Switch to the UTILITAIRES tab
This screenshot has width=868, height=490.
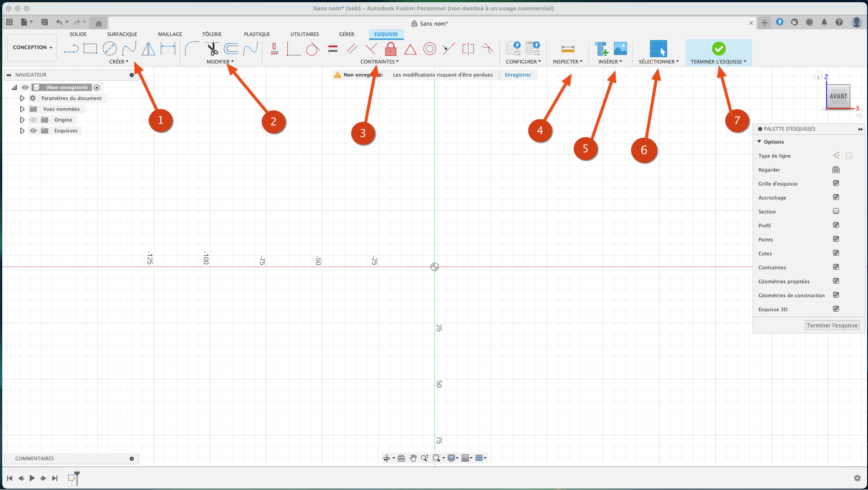[304, 34]
